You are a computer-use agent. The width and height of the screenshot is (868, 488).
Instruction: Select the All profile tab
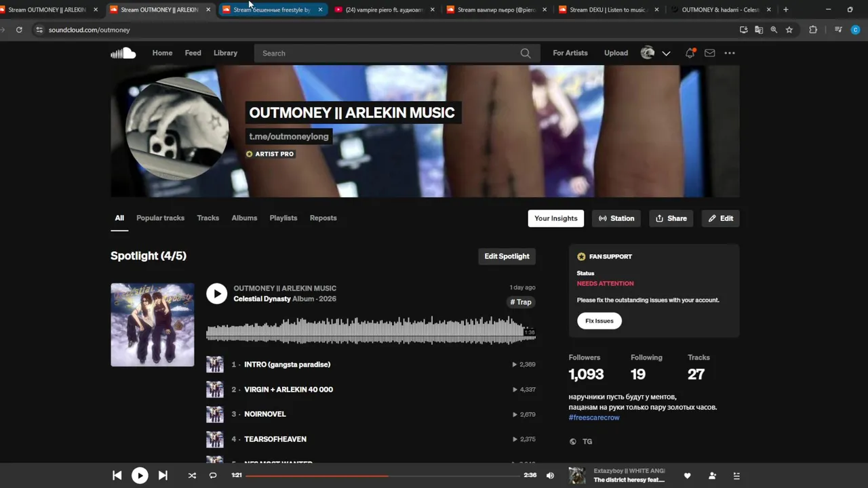pos(119,218)
